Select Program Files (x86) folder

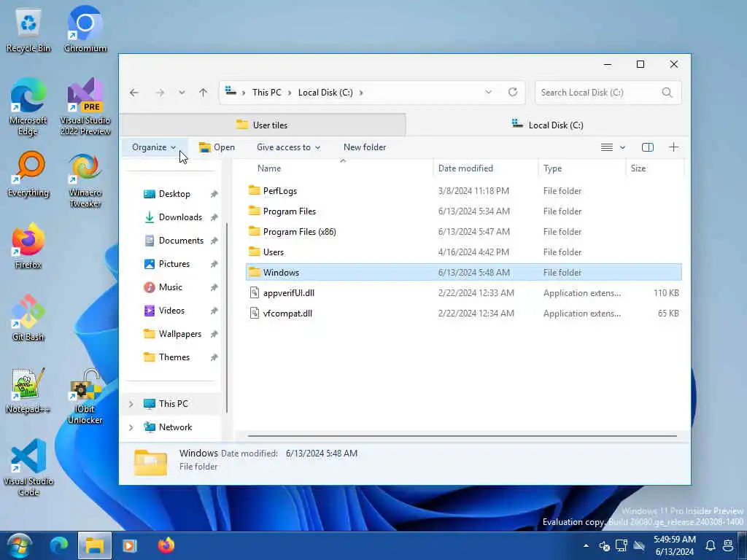pos(299,231)
